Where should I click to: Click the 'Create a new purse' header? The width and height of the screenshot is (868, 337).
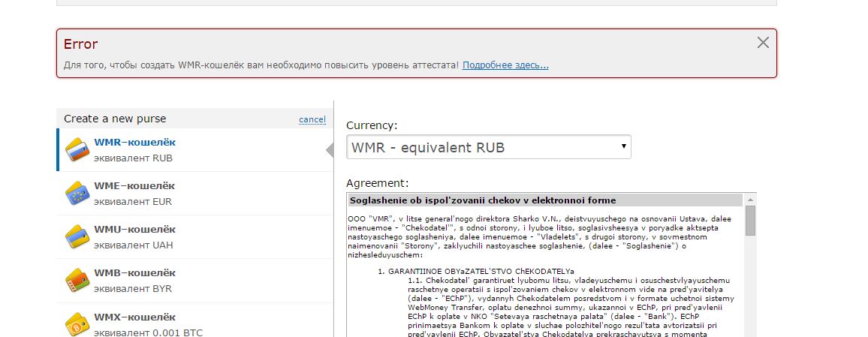pyautogui.click(x=115, y=119)
